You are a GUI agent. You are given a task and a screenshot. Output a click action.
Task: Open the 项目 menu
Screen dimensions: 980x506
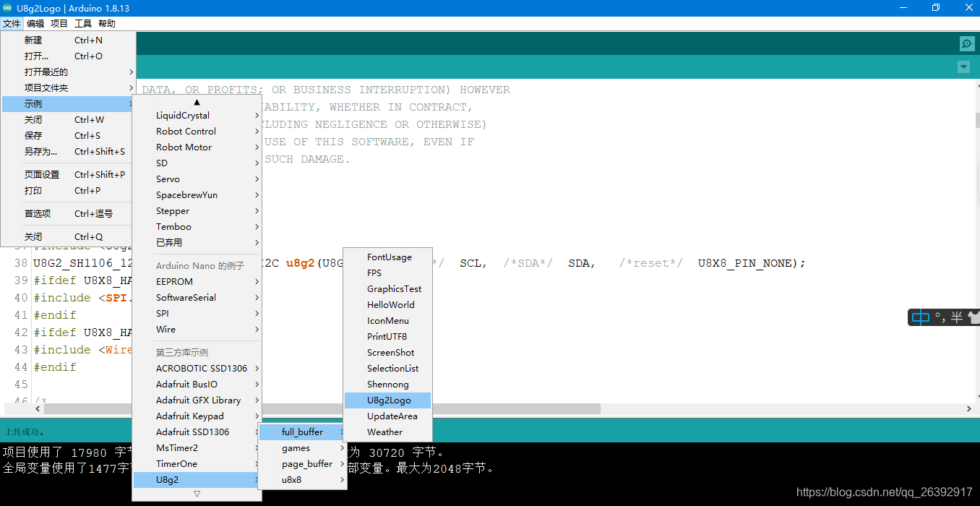[x=59, y=24]
